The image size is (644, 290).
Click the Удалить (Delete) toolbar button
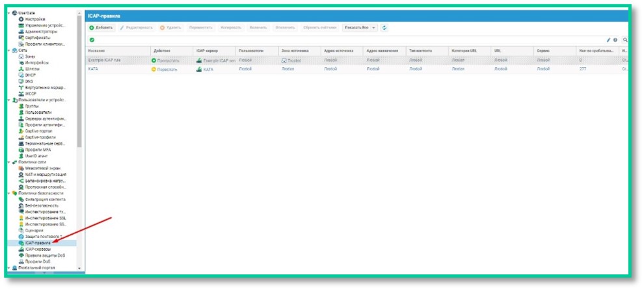coord(170,27)
